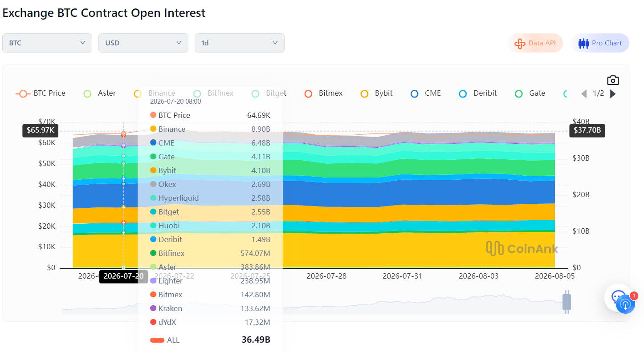Screen dimensions: 644x352
Task: Click the $65.97K price axis marker
Action: coord(41,130)
